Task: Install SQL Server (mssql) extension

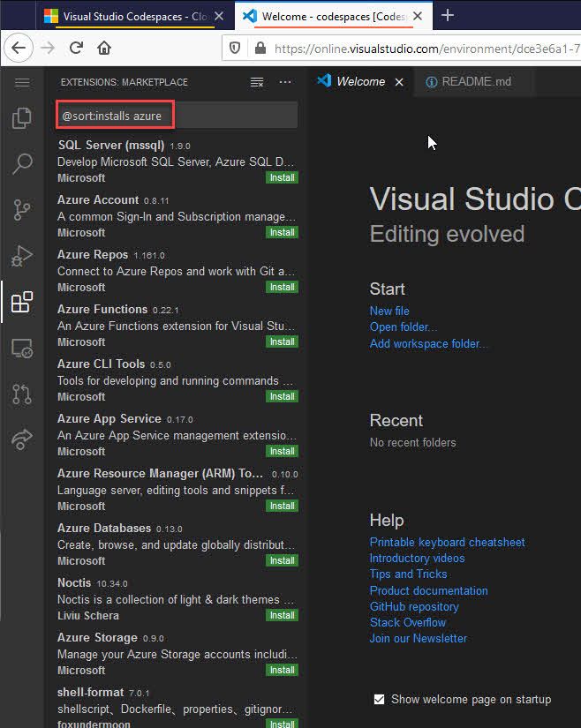Action: [282, 177]
